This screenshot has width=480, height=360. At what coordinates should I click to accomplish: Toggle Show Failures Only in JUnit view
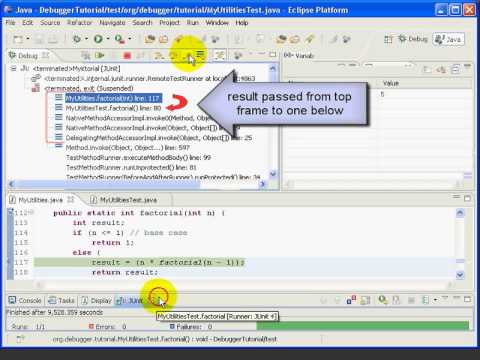click(351, 300)
